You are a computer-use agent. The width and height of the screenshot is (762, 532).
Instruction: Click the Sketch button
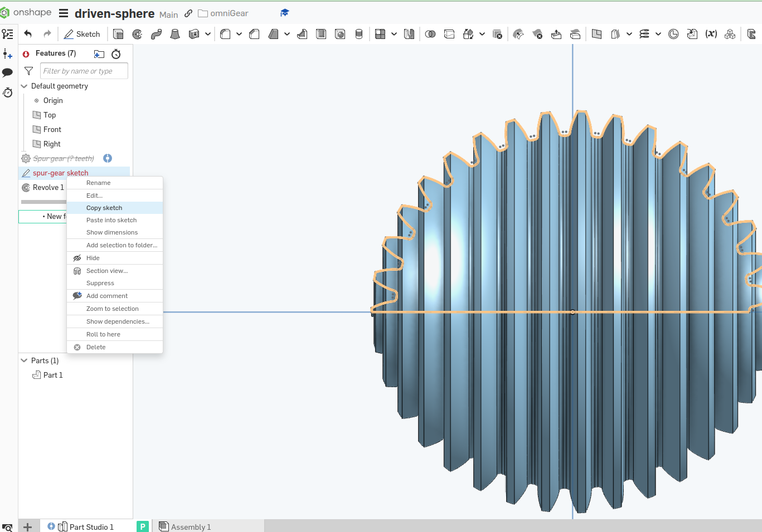82,34
